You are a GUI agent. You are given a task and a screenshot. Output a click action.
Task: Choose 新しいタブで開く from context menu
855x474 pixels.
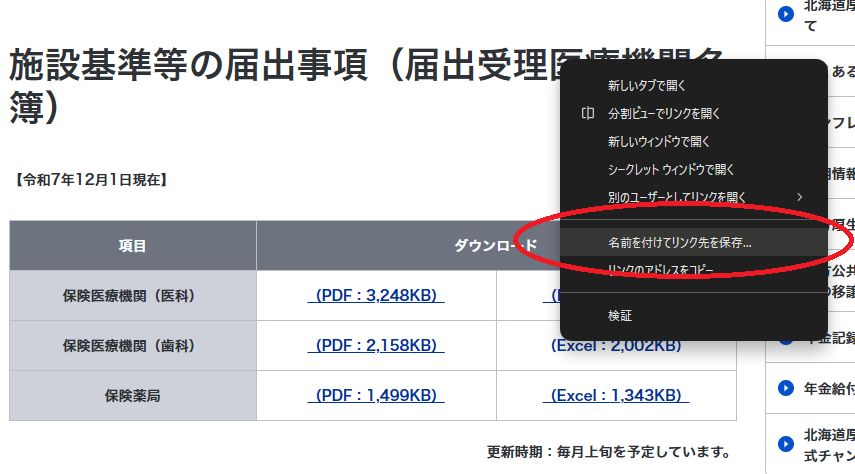(x=646, y=86)
